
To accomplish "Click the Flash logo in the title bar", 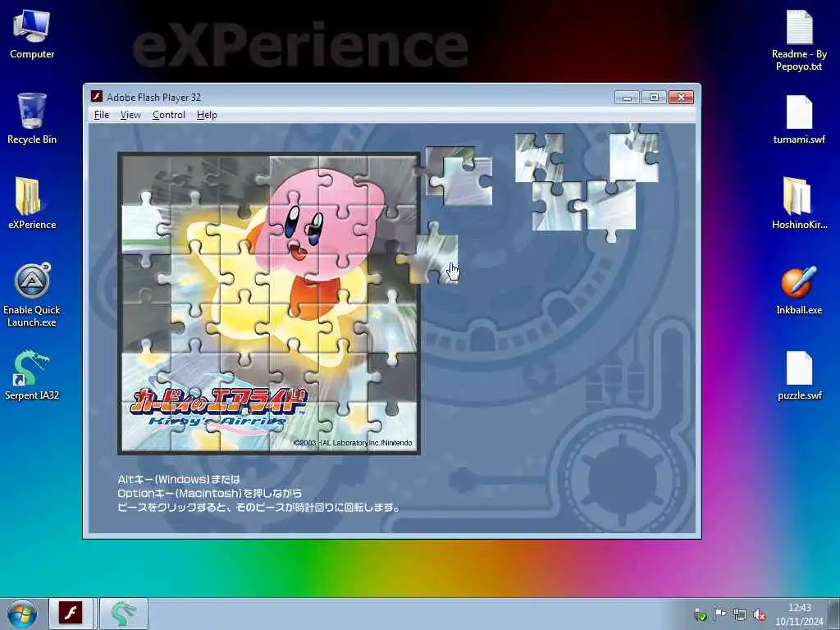I will click(x=97, y=97).
